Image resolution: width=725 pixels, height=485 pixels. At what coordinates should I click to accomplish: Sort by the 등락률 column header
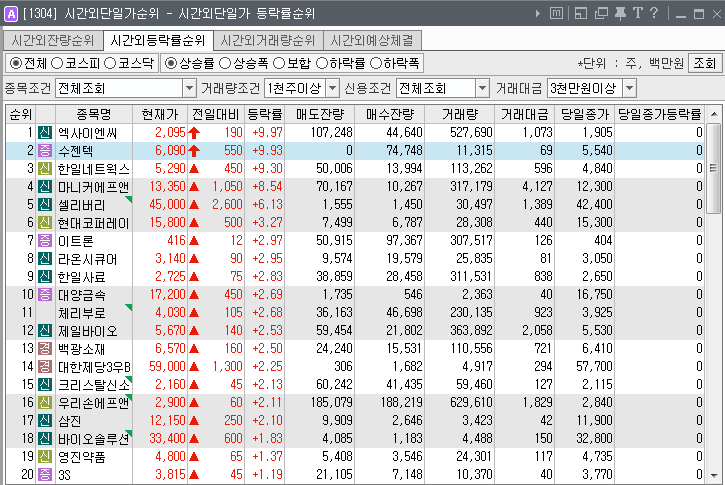(x=264, y=114)
